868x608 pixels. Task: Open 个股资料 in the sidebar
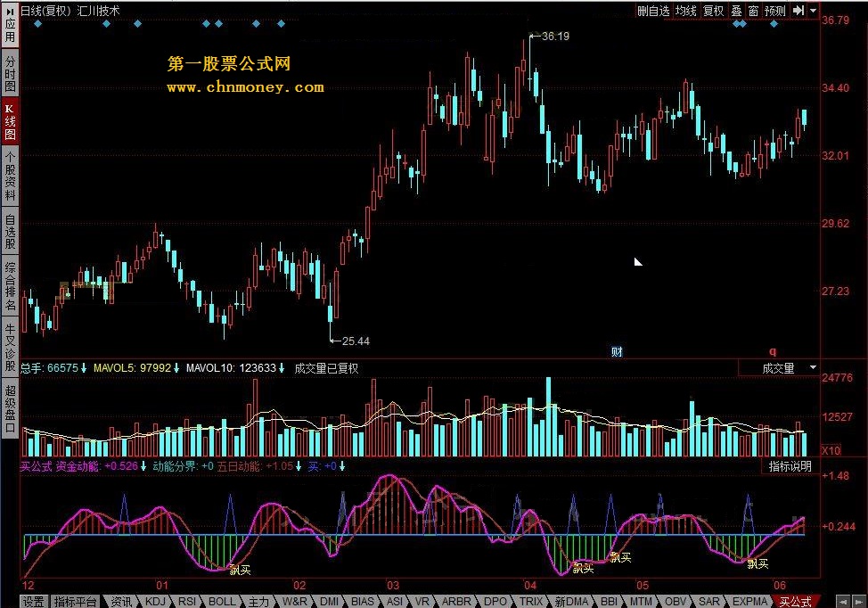click(10, 176)
